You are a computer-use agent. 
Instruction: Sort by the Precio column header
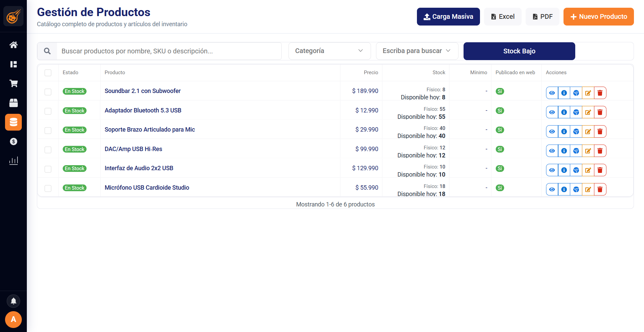pyautogui.click(x=371, y=73)
